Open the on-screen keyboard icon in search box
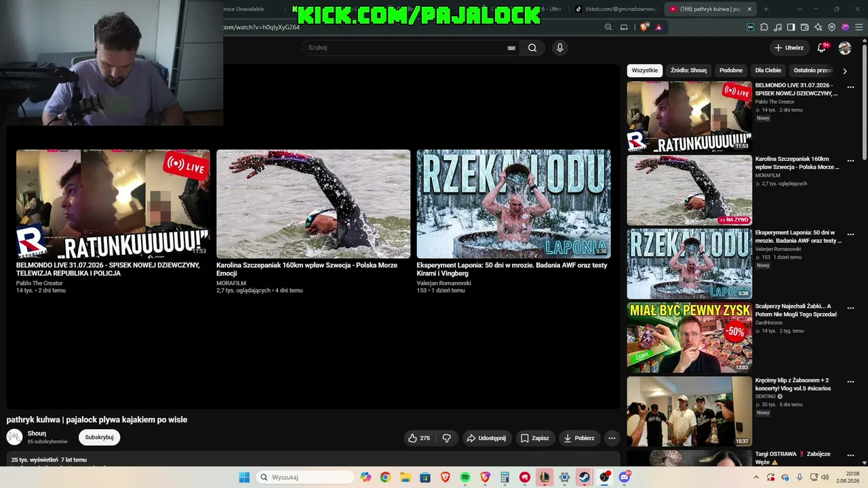Viewport: 868px width, 488px height. 511,48
